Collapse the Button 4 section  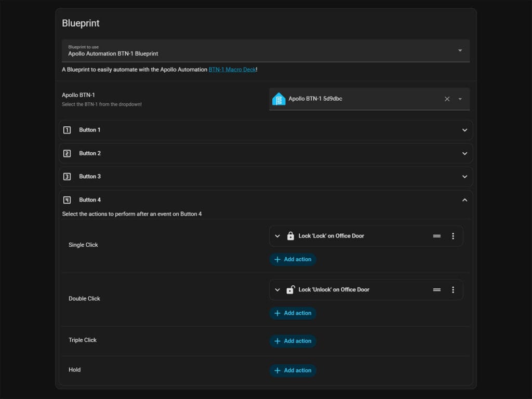coord(464,200)
